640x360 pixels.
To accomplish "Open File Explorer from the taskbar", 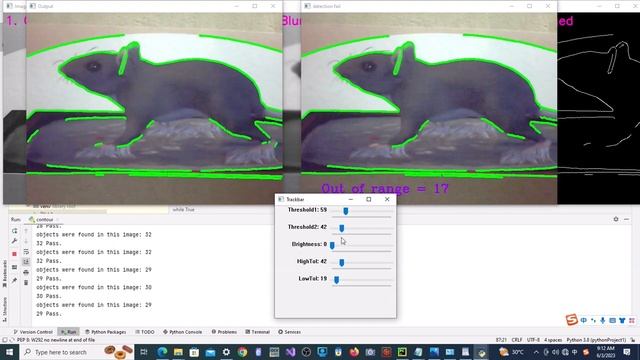I will (x=178, y=352).
